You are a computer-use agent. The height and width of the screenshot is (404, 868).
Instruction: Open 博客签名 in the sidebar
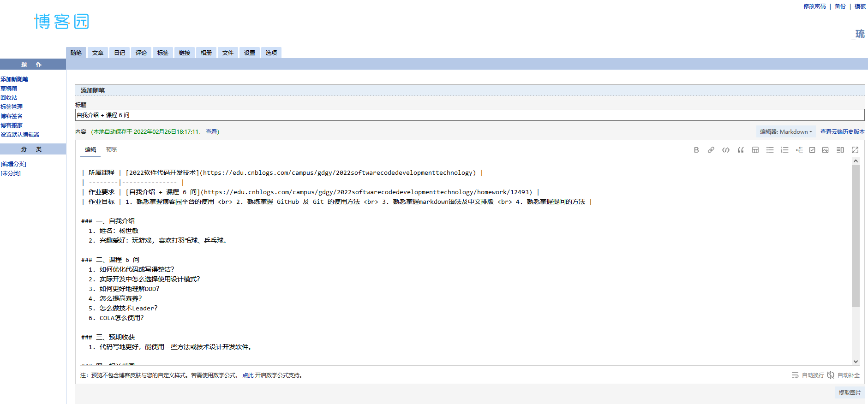(12, 116)
